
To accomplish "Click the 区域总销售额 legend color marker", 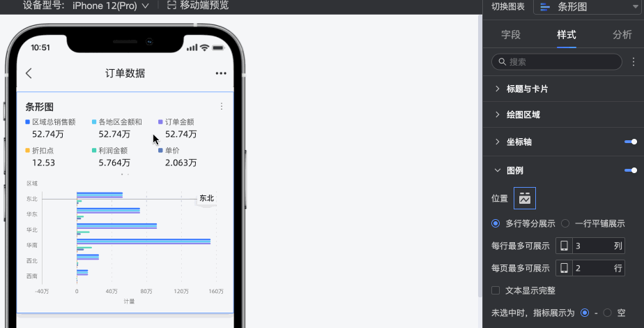I will point(27,122).
